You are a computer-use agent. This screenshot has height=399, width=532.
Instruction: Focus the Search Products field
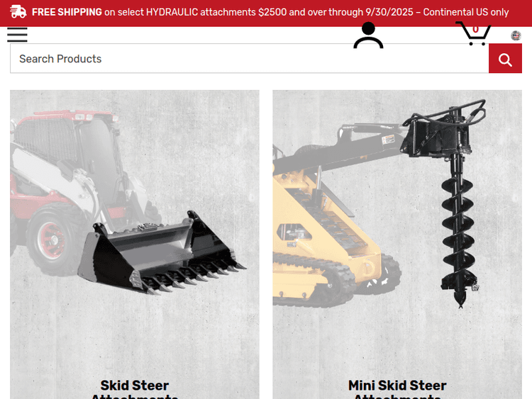click(x=250, y=58)
